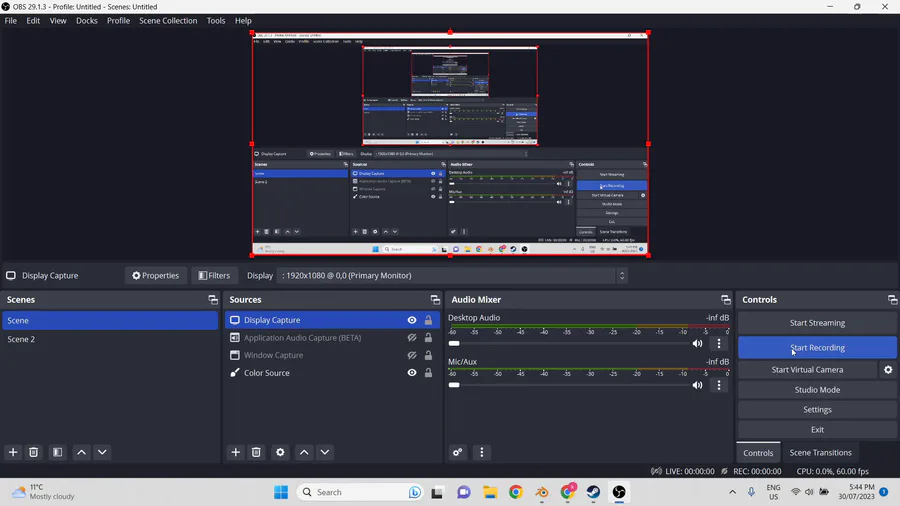
Task: Open Settings from Controls panel
Action: 817,410
